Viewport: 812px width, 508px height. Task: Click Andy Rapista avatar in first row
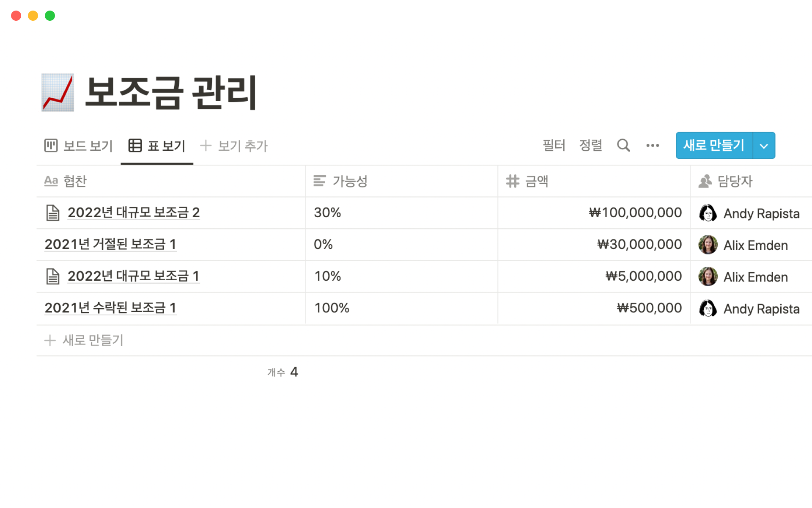tap(708, 213)
